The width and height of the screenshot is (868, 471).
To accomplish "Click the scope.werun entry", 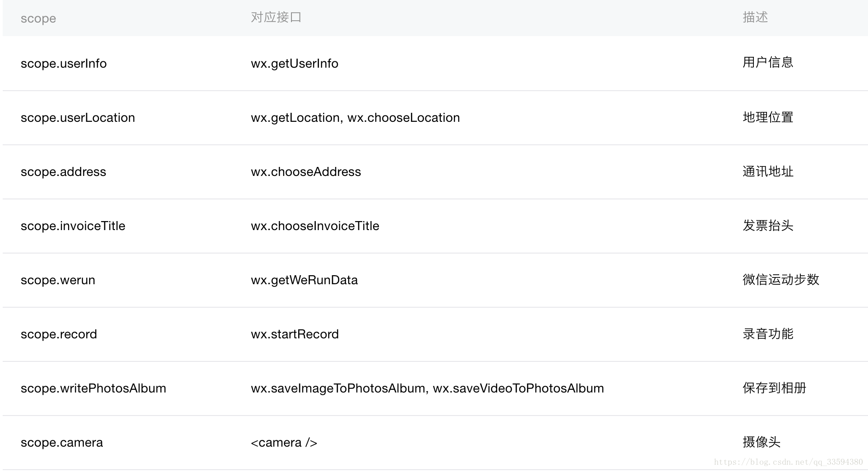I will (x=58, y=280).
